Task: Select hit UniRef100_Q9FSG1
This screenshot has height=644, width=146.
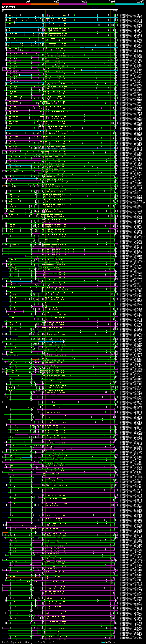Action: coord(131,42)
